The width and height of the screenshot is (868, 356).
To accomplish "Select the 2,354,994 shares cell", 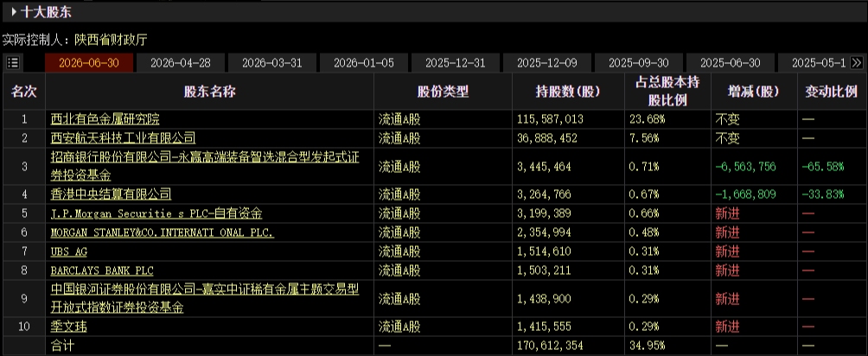I will coord(544,232).
